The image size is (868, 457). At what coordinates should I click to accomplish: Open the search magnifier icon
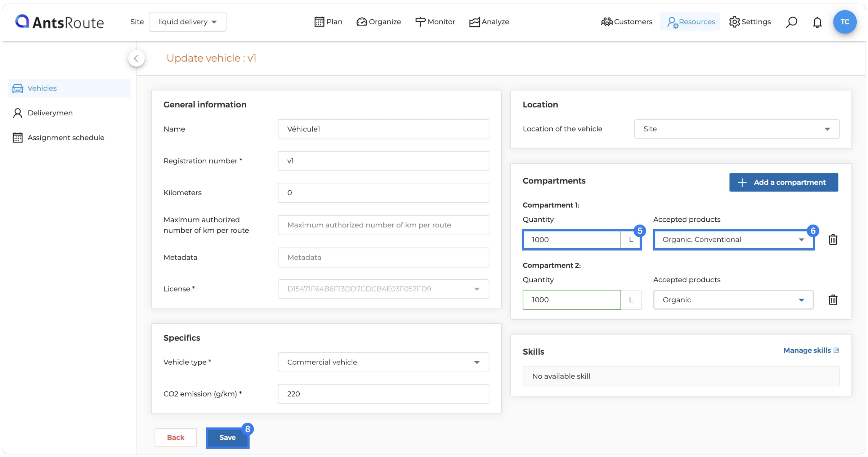click(791, 22)
